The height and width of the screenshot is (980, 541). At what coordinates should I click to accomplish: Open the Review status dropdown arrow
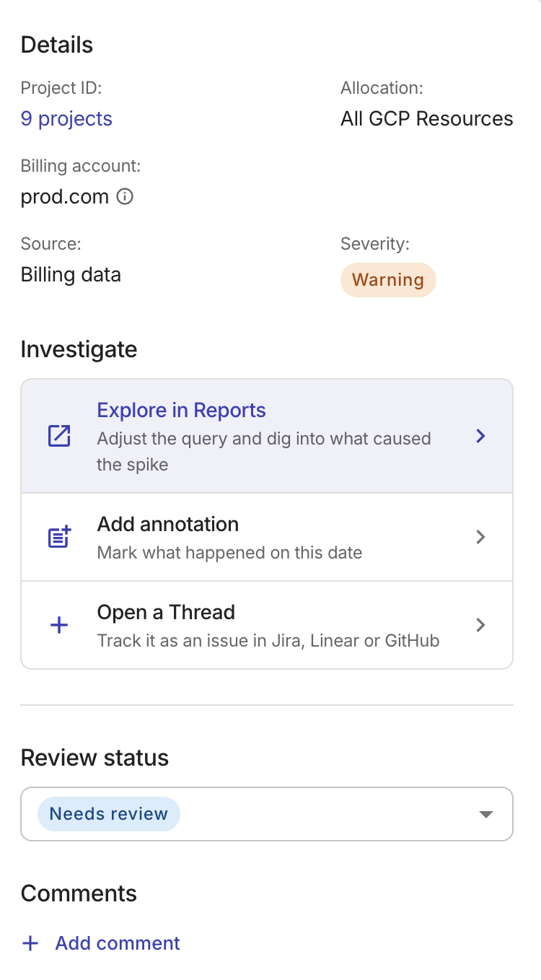click(485, 814)
